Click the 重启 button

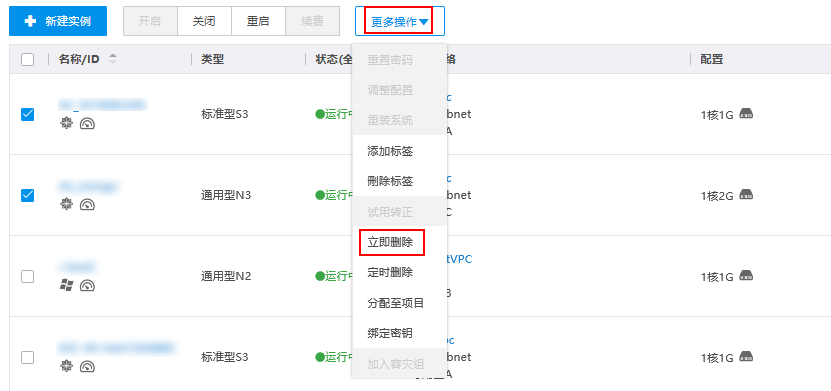point(258,21)
